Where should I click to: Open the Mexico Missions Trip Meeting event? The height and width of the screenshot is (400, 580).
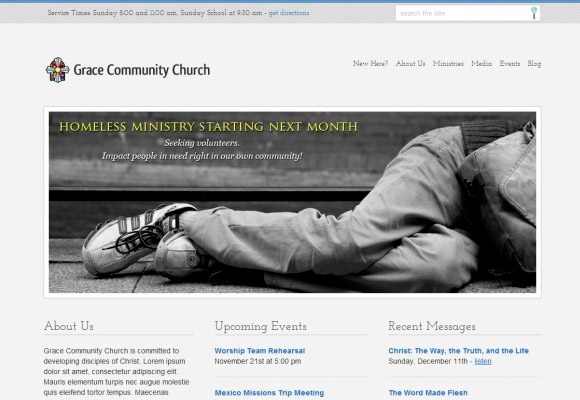269,393
